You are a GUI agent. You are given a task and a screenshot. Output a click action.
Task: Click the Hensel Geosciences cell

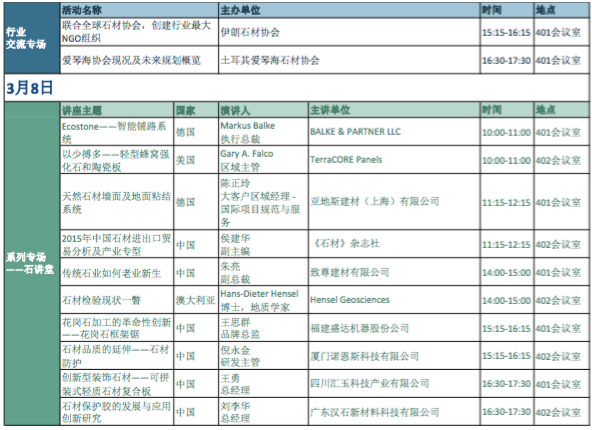tap(394, 300)
